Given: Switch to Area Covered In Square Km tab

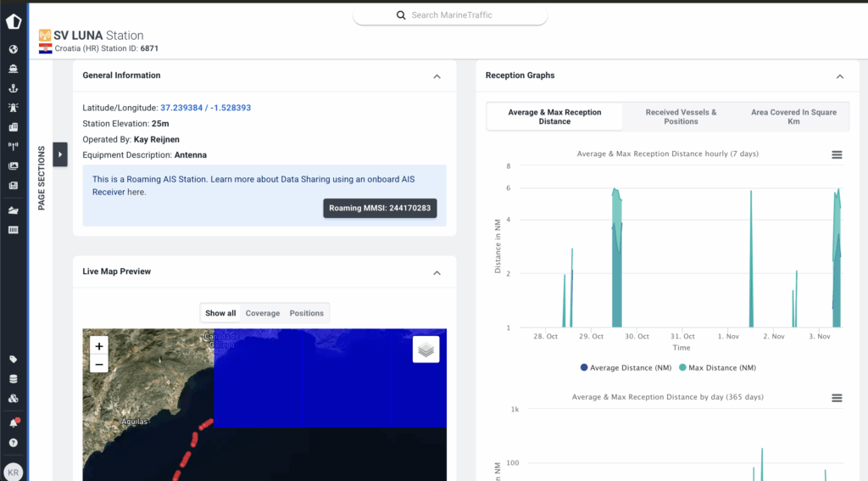Looking at the screenshot, I should pyautogui.click(x=793, y=117).
